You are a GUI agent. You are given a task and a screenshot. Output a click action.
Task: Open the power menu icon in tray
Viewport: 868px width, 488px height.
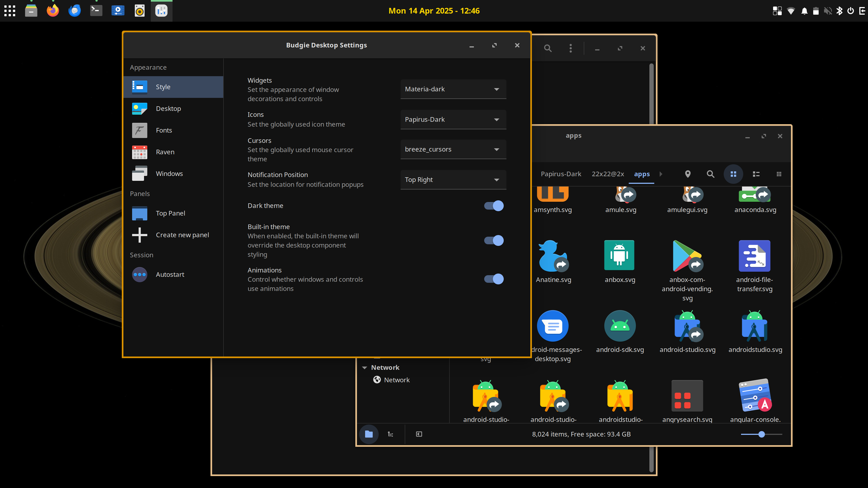click(850, 11)
